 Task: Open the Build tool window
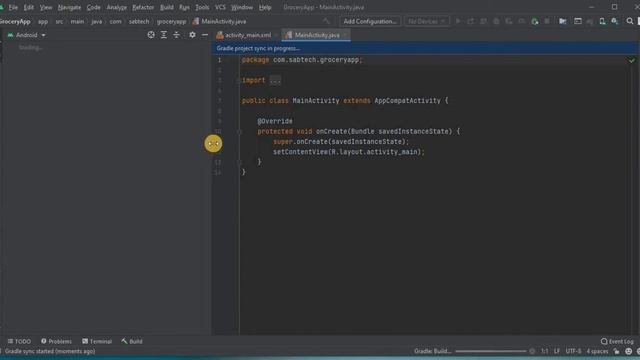[x=132, y=341]
